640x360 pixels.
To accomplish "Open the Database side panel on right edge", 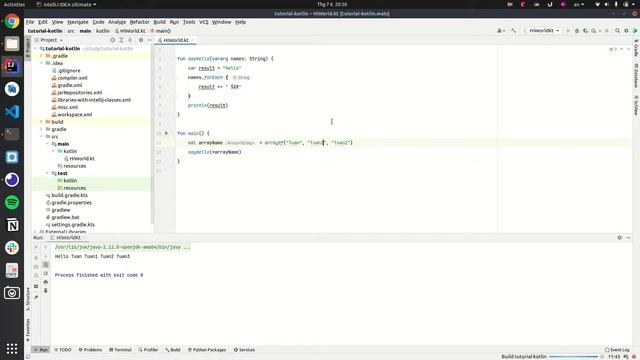I will click(x=636, y=76).
